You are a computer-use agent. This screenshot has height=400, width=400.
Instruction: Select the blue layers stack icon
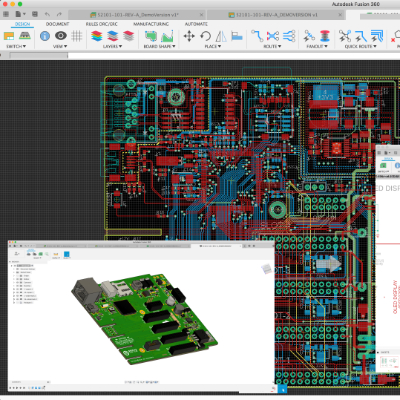coord(113,36)
